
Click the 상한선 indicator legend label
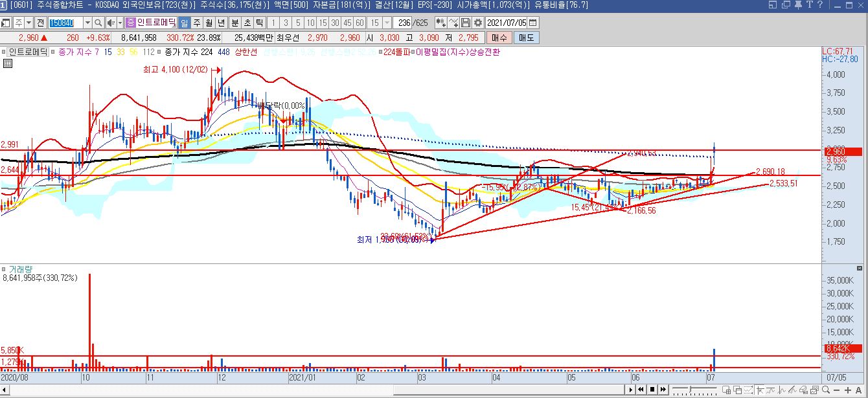click(x=246, y=52)
